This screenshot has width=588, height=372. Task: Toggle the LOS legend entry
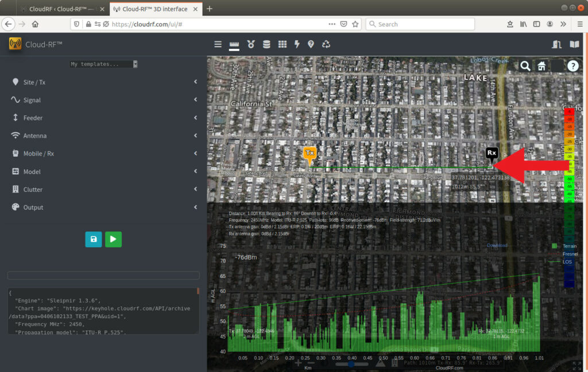click(560, 262)
